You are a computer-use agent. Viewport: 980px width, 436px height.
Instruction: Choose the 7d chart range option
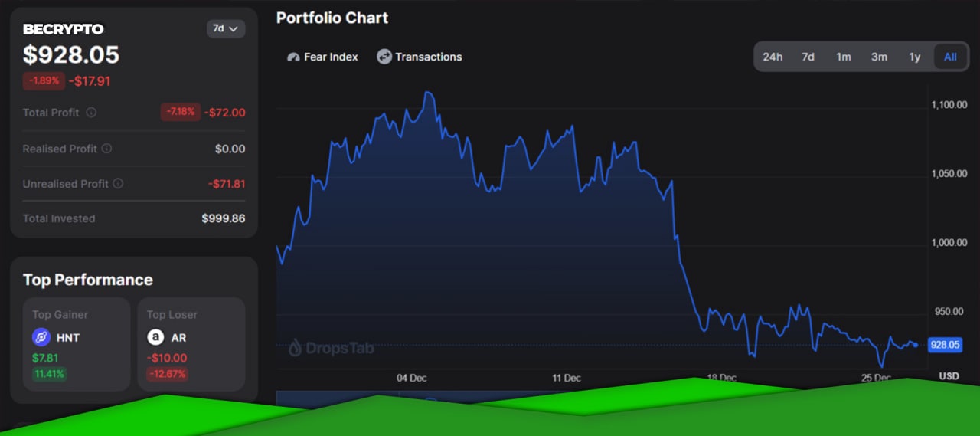(x=808, y=57)
